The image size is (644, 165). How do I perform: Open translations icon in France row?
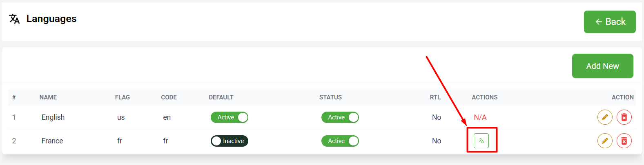pyautogui.click(x=481, y=141)
